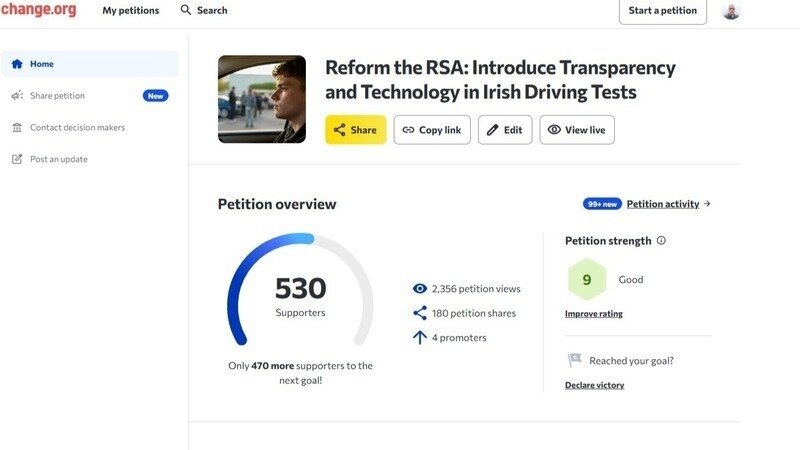This screenshot has height=450, width=800.
Task: Click the Search magnifier icon
Action: click(x=186, y=10)
